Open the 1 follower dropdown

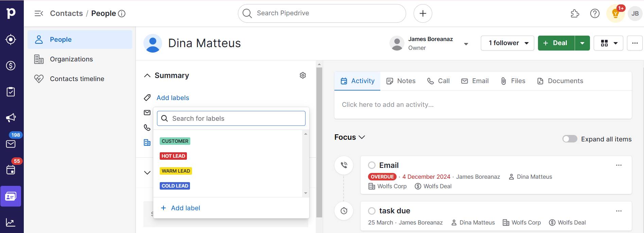[x=507, y=43]
